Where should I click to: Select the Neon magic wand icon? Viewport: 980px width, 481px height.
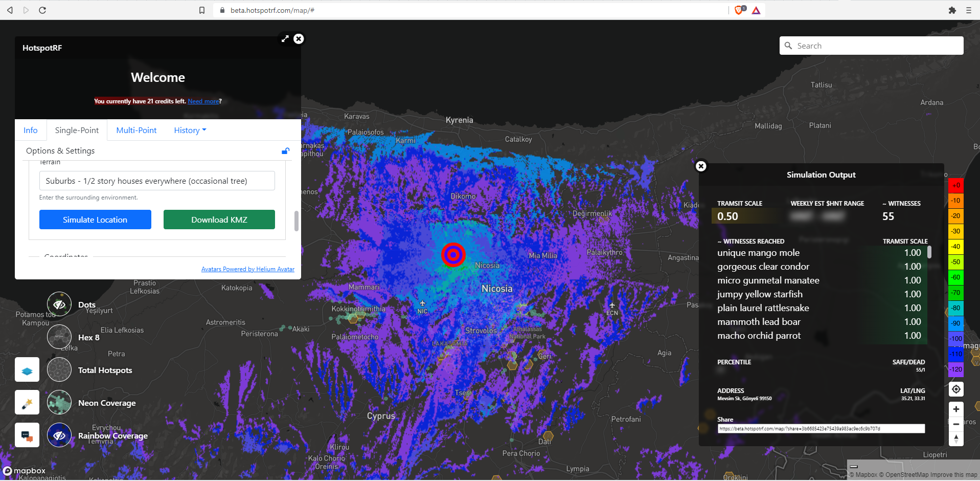[27, 402]
